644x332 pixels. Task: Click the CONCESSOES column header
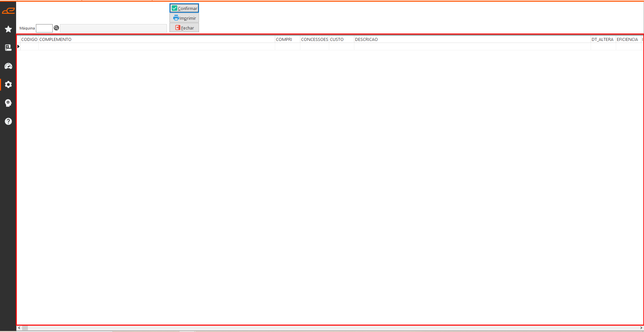pos(314,40)
